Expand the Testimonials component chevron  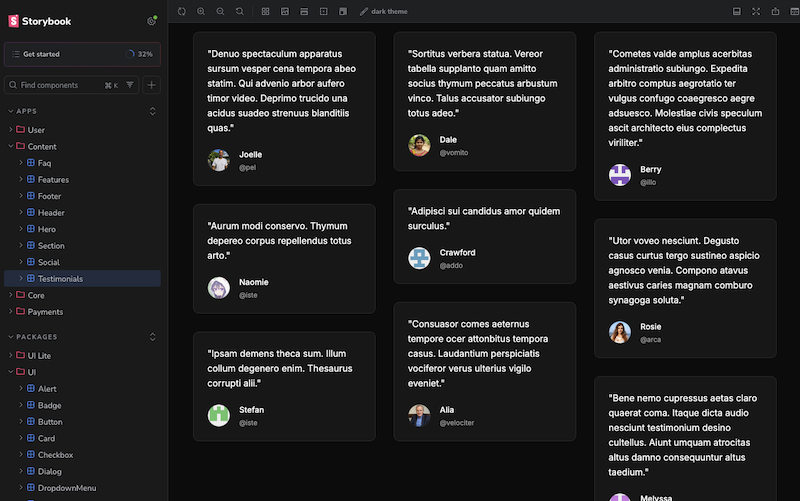click(21, 278)
